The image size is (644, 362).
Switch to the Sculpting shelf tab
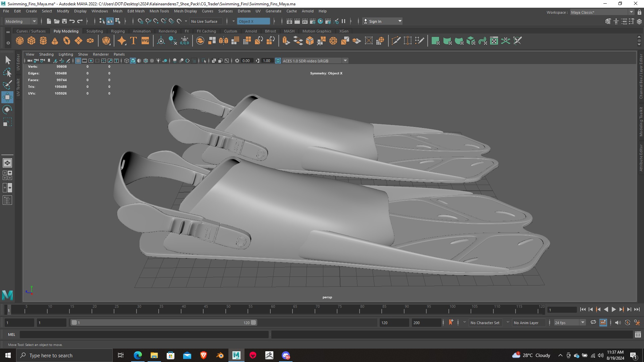(95, 31)
